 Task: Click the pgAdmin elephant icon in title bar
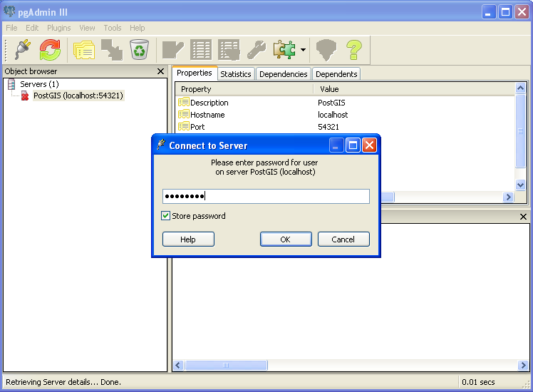(9, 11)
